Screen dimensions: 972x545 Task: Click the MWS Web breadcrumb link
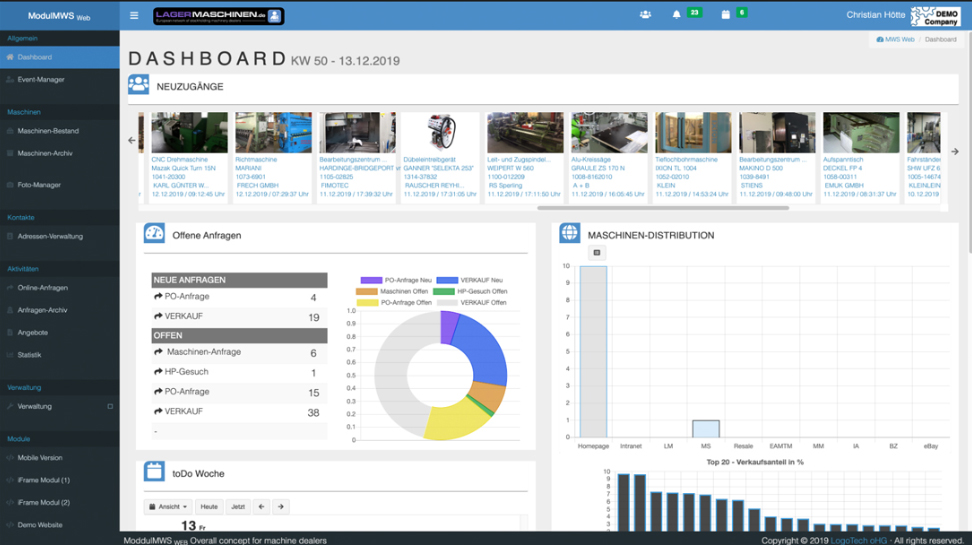click(896, 39)
